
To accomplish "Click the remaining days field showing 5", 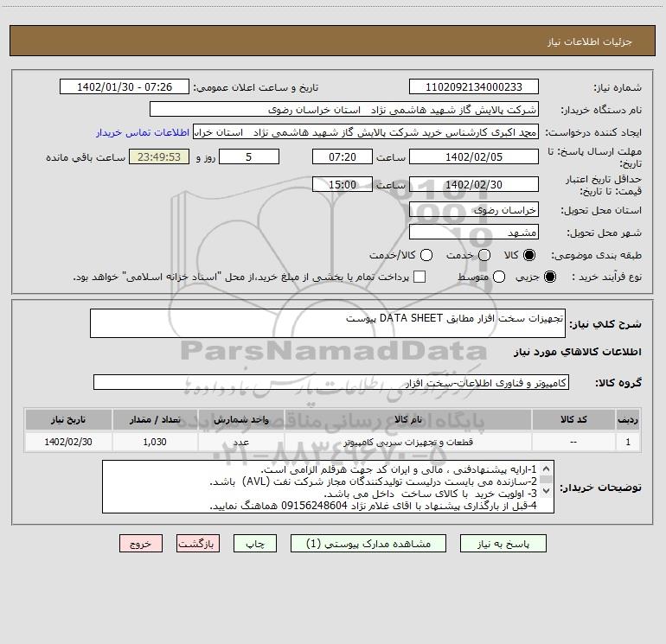I will pos(249,156).
